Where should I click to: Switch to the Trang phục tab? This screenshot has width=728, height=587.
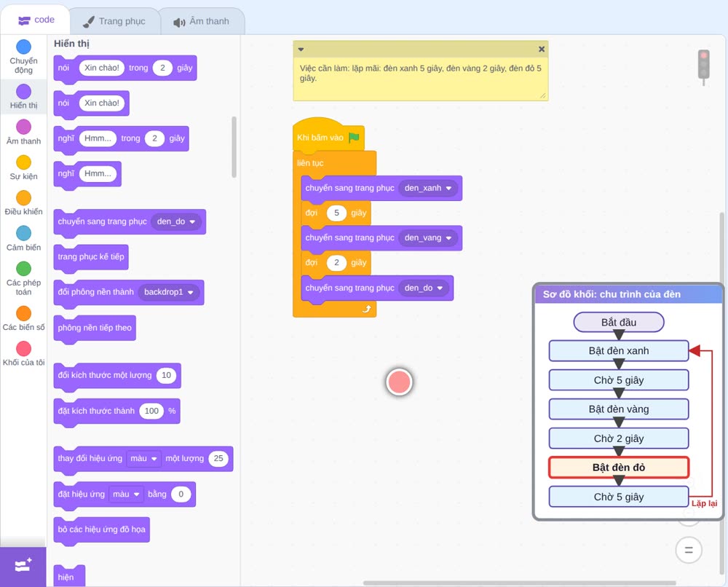[x=114, y=21]
